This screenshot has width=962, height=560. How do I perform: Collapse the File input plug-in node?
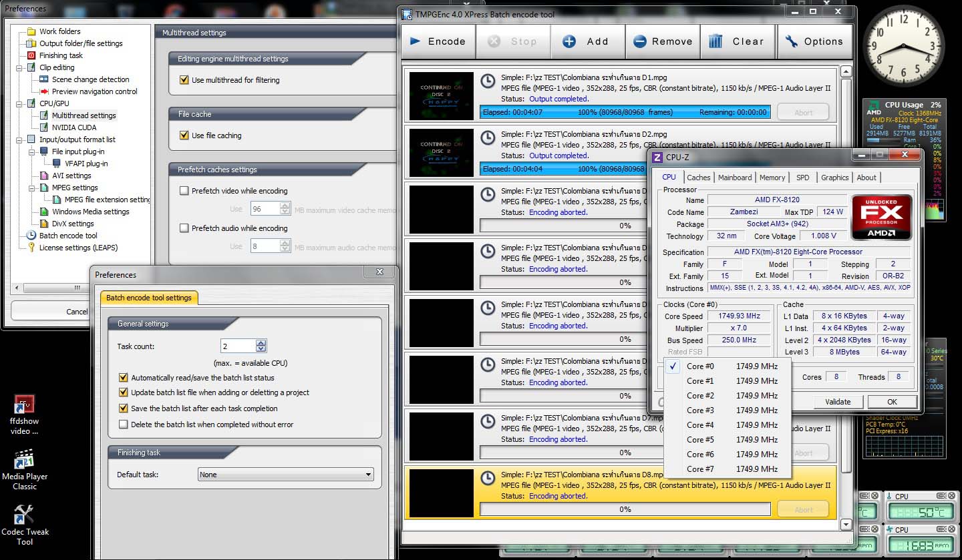tap(33, 152)
